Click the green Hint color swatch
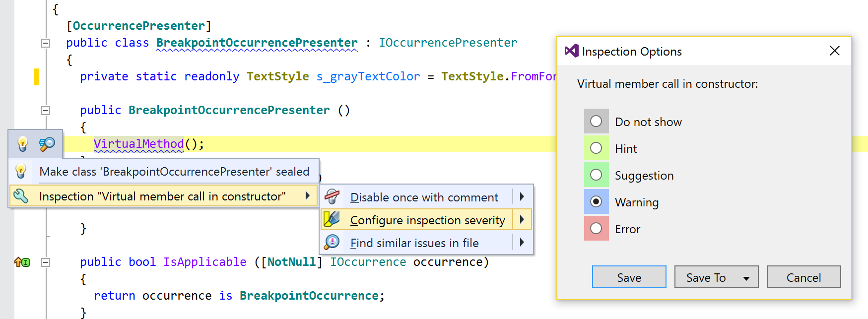The height and width of the screenshot is (319, 868). (597, 148)
